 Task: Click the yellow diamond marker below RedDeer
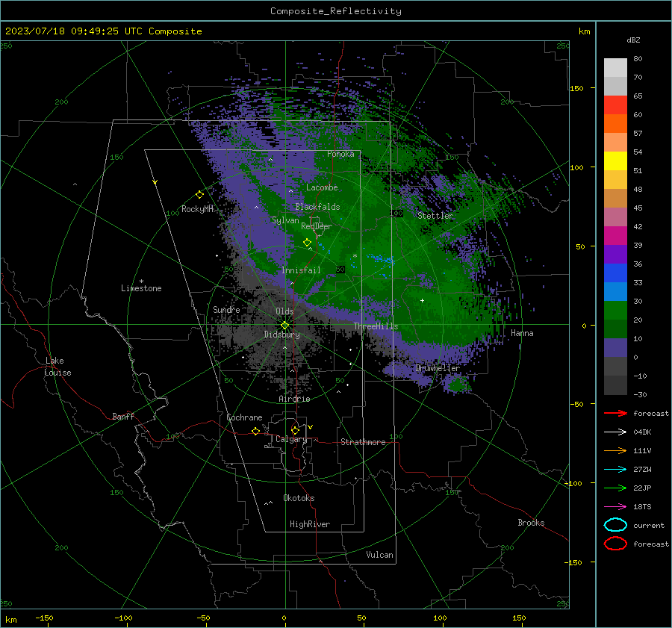(x=307, y=243)
